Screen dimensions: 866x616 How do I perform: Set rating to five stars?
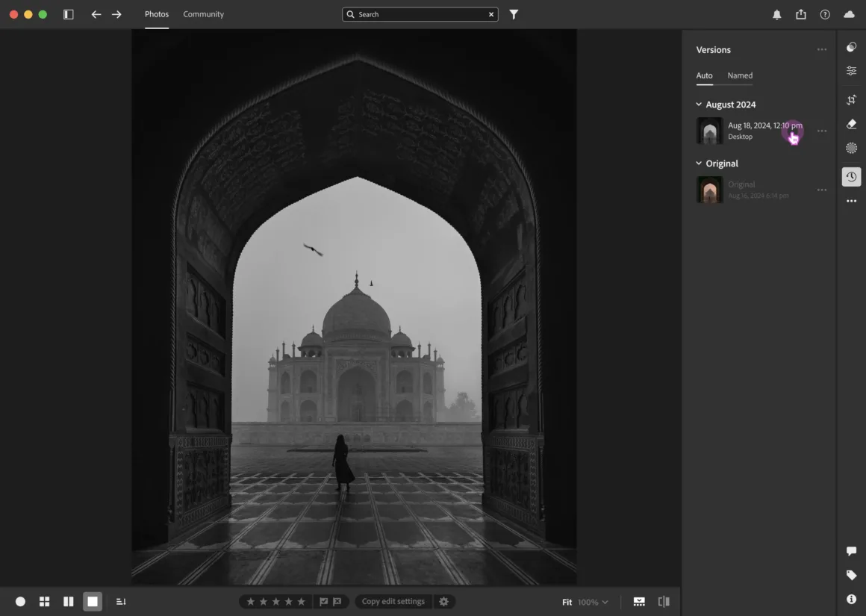click(302, 602)
